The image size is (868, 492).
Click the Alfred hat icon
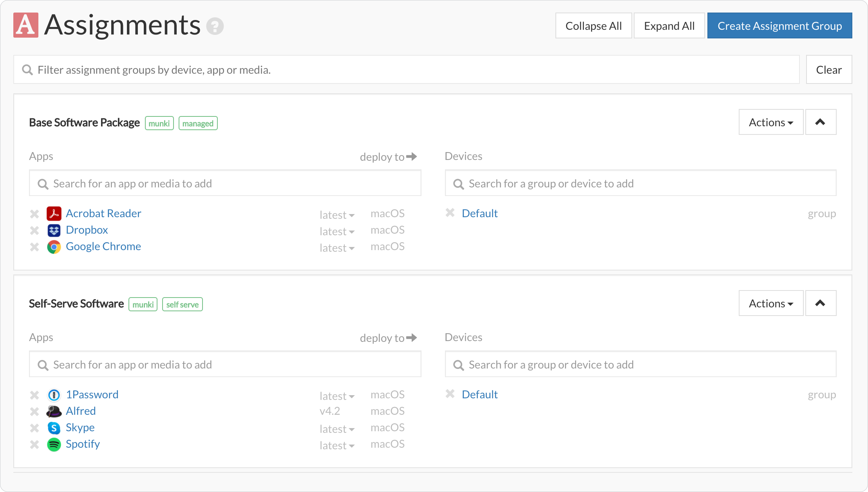pyautogui.click(x=54, y=411)
